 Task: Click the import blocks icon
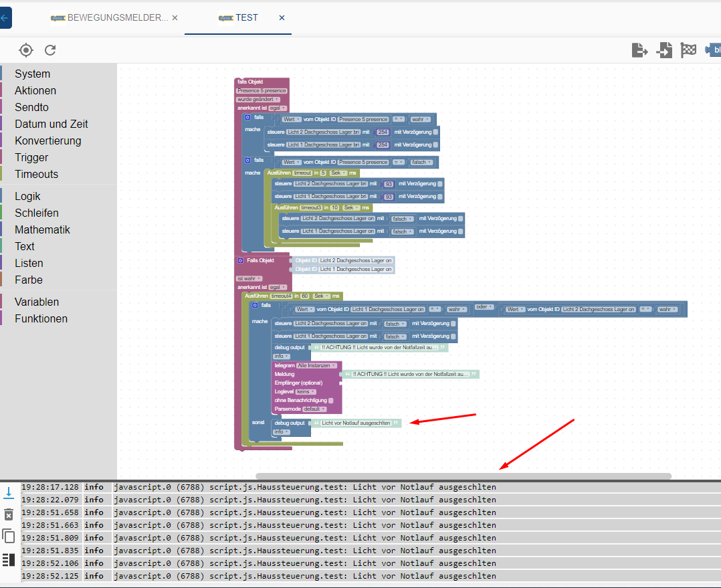(664, 50)
